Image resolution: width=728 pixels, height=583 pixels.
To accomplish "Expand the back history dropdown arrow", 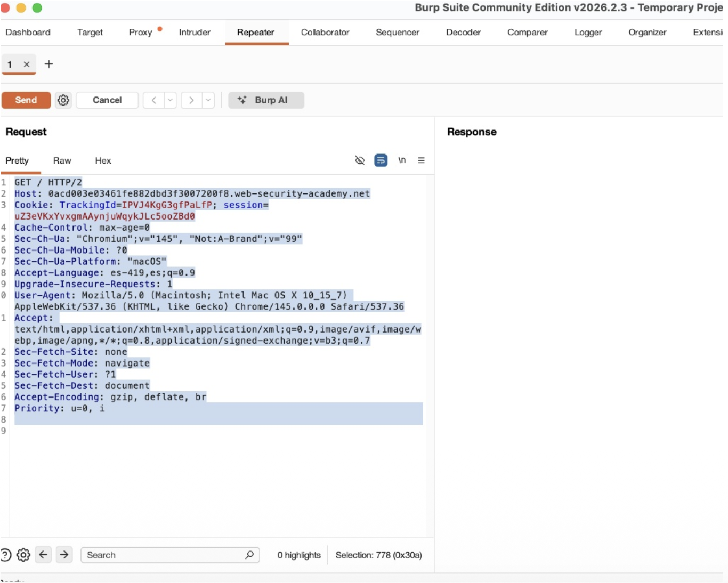I will tap(170, 100).
